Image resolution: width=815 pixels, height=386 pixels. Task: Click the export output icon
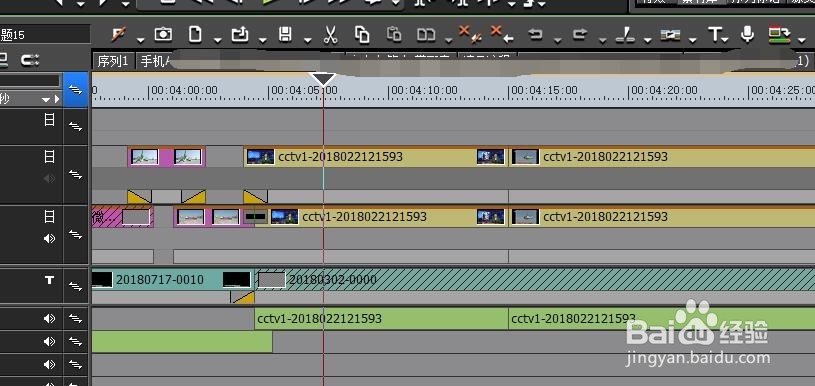coord(779,35)
